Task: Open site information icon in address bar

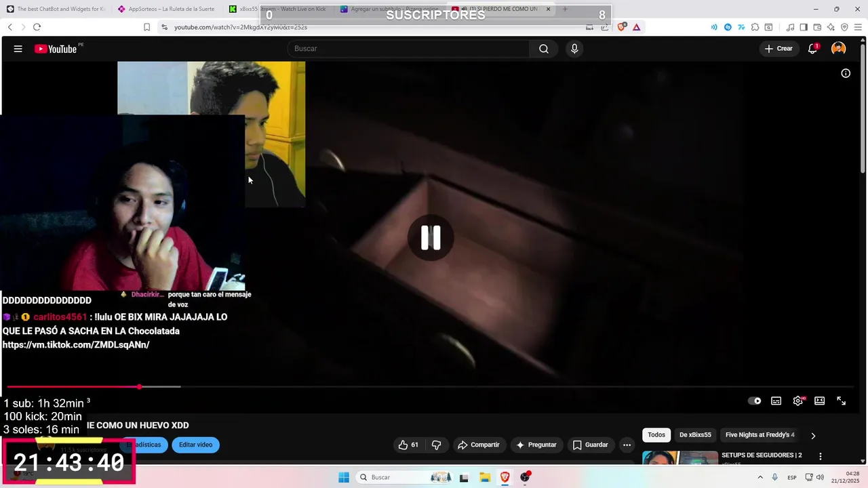Action: pos(164,27)
